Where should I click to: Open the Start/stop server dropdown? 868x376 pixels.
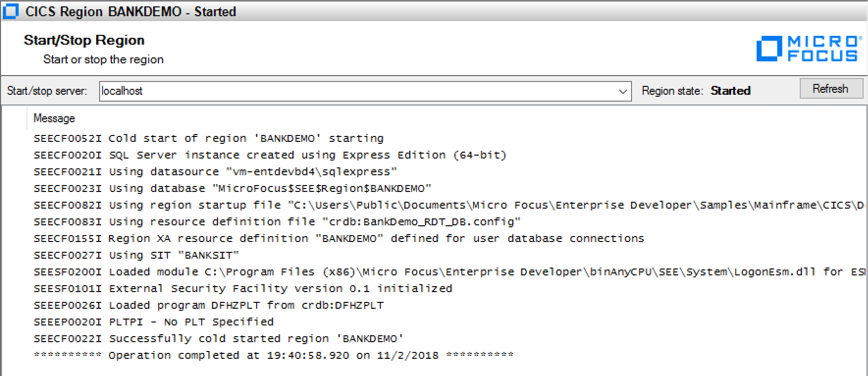click(623, 91)
